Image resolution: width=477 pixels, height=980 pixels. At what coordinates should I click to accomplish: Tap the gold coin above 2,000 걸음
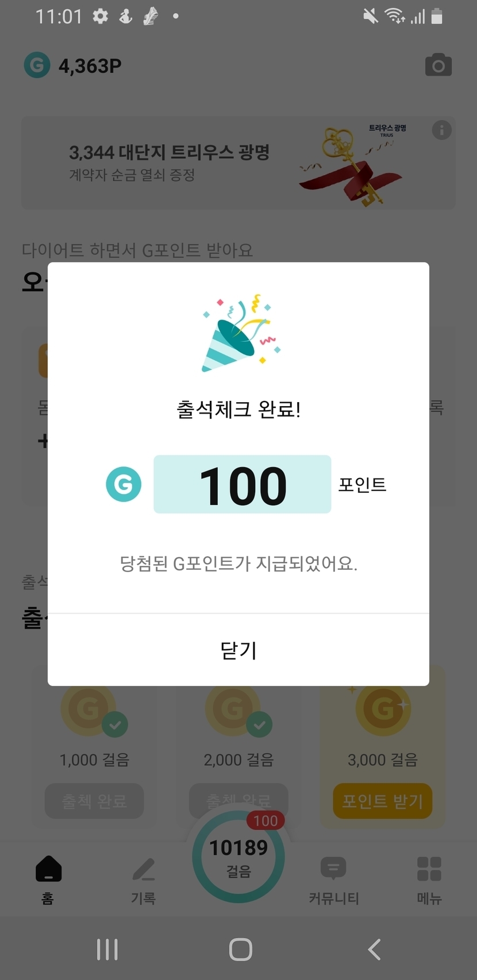[233, 710]
